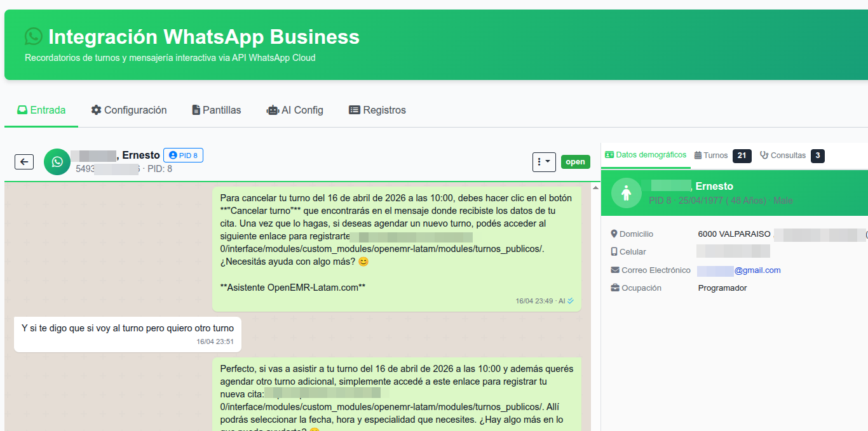Click the header subtitle about API WhatsApp Cloud
Image resolution: width=868 pixels, height=431 pixels.
click(170, 58)
